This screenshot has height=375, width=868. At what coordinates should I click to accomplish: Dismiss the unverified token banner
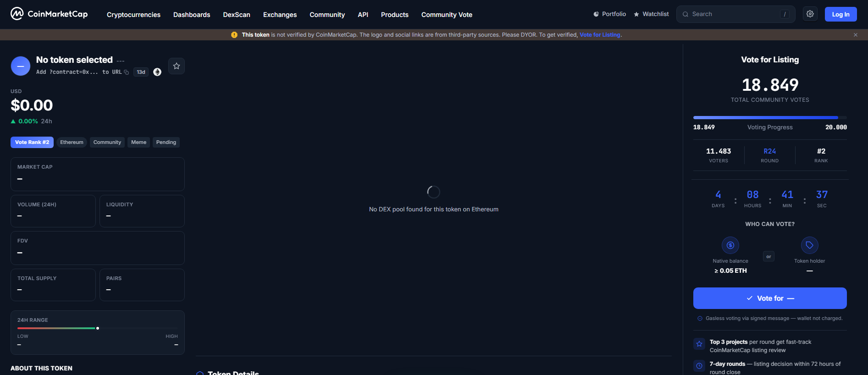coord(856,35)
